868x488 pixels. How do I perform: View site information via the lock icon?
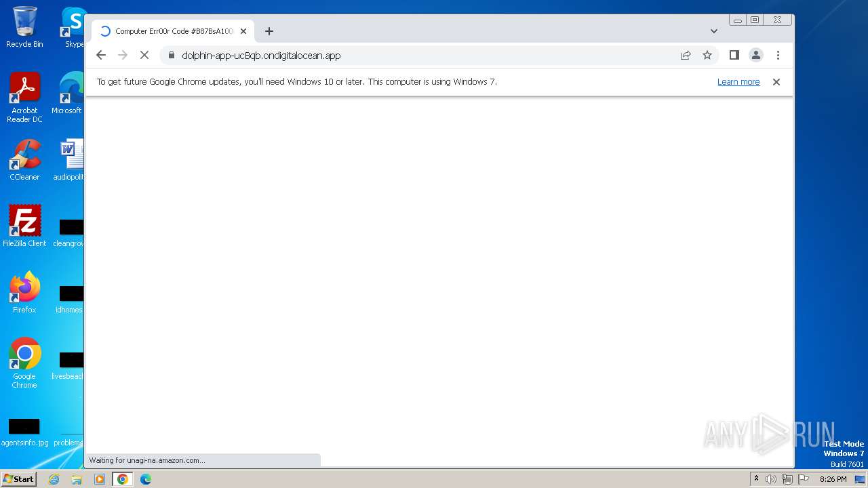pos(171,56)
